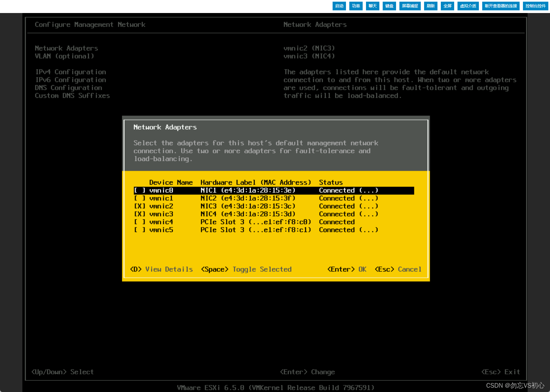Click <Enter> Change hint at bottom

click(x=307, y=372)
